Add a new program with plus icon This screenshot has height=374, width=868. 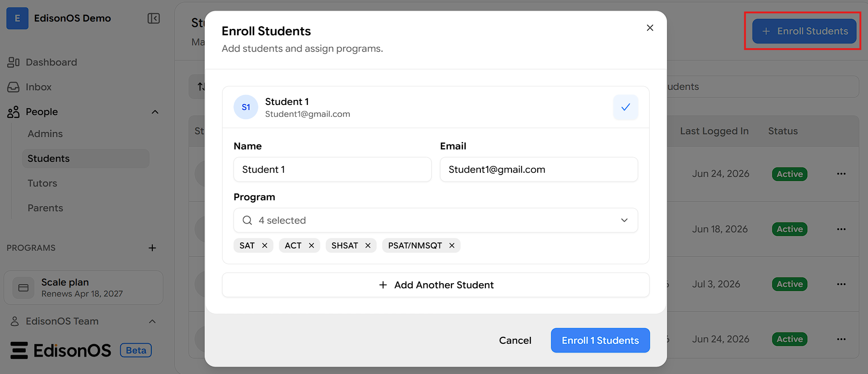(x=152, y=248)
